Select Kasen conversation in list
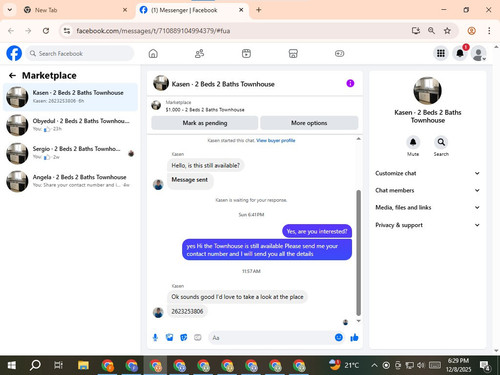Screen dimensions: 500x375 [x=70, y=97]
